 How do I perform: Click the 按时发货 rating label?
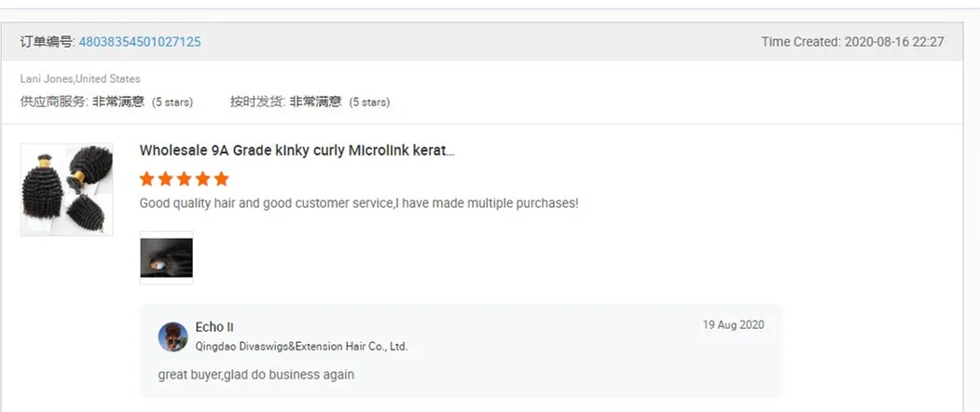pos(251,102)
